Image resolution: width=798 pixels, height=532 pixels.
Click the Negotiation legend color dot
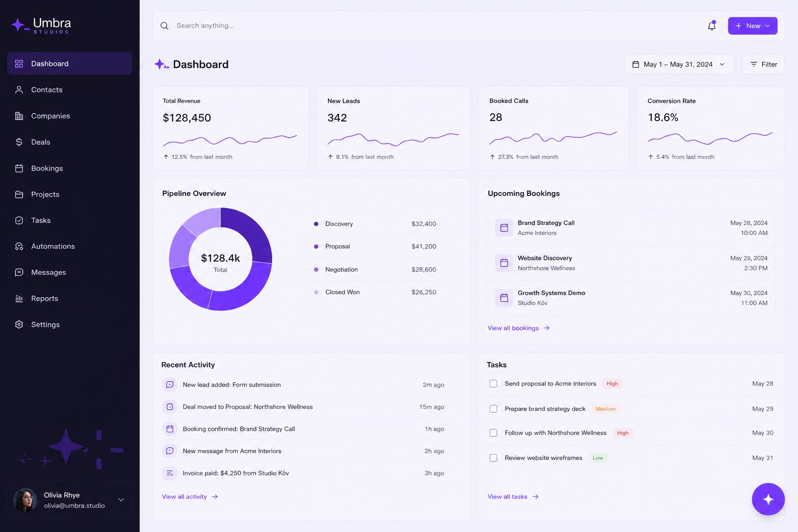point(316,270)
